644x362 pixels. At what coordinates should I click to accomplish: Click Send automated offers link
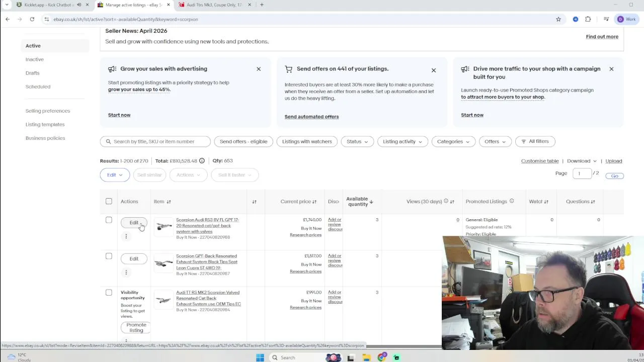(311, 117)
